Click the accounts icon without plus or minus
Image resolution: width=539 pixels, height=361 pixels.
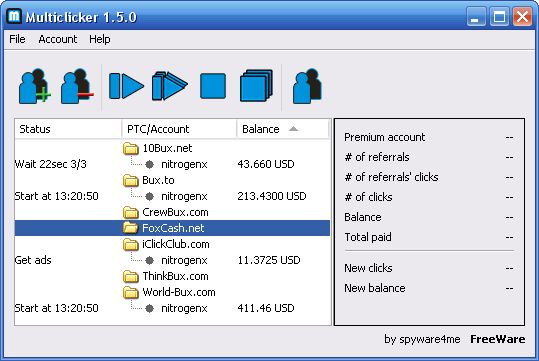click(x=307, y=86)
